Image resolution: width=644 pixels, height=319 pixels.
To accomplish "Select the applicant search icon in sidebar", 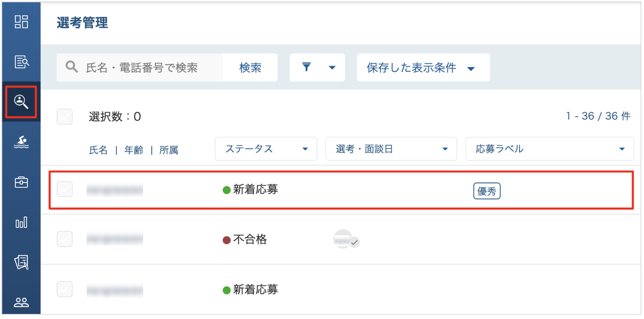I will [x=21, y=102].
